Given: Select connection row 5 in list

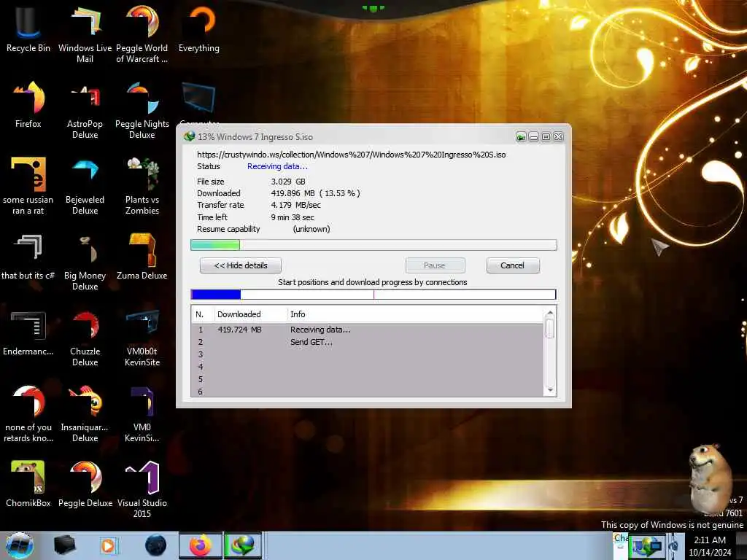Looking at the screenshot, I should 368,379.
